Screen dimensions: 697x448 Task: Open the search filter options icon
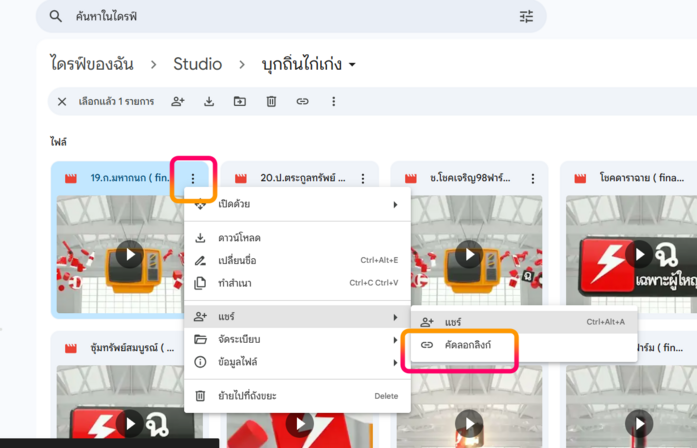pos(526,16)
